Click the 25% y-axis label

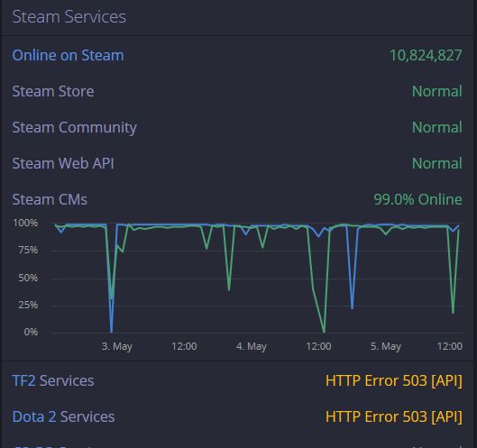(28, 305)
